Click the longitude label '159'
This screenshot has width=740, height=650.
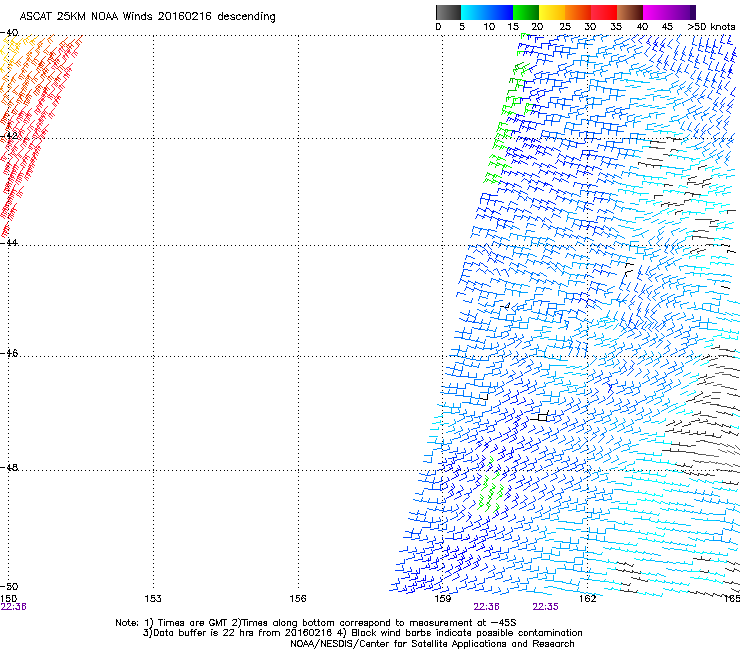coord(443,599)
